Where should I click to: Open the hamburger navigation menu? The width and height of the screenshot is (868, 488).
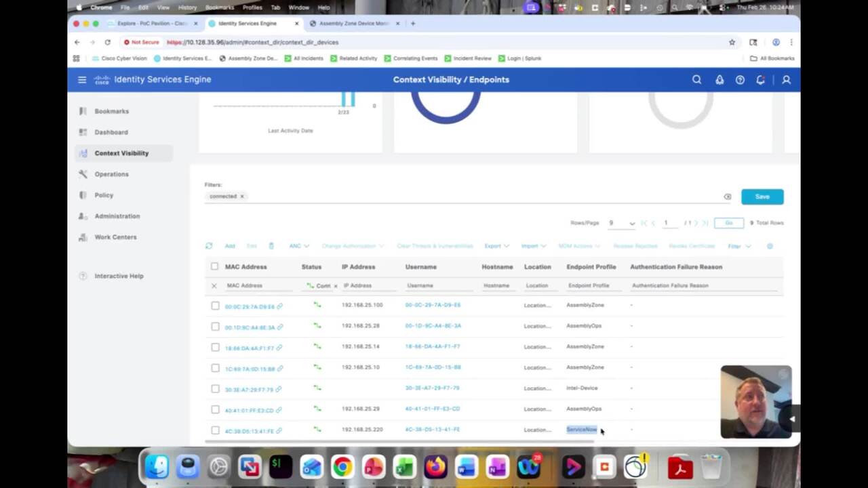82,80
